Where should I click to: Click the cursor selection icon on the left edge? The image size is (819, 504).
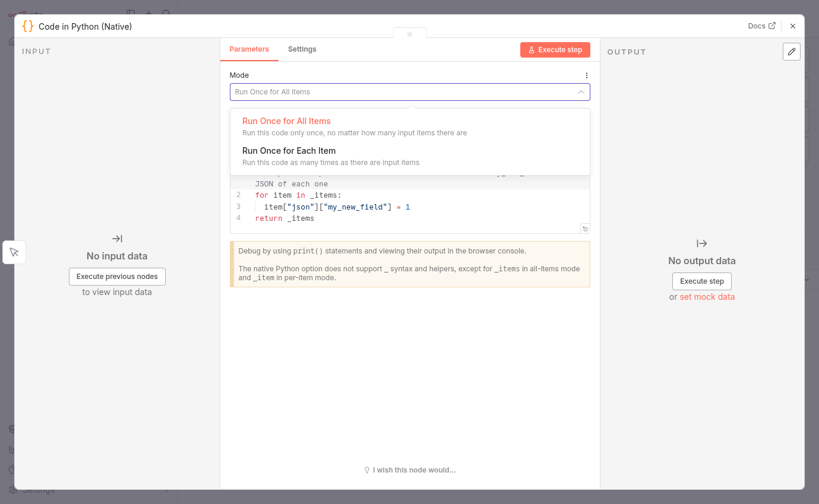14,252
